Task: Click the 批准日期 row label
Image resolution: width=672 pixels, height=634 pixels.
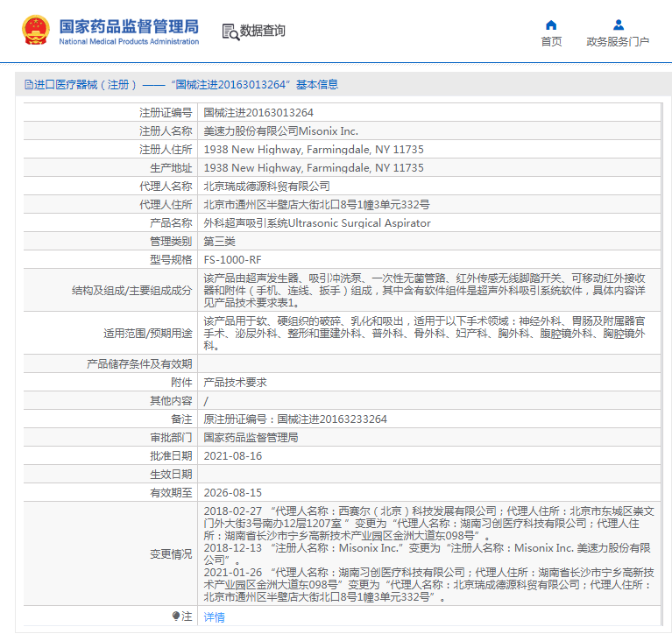Action: [171, 456]
